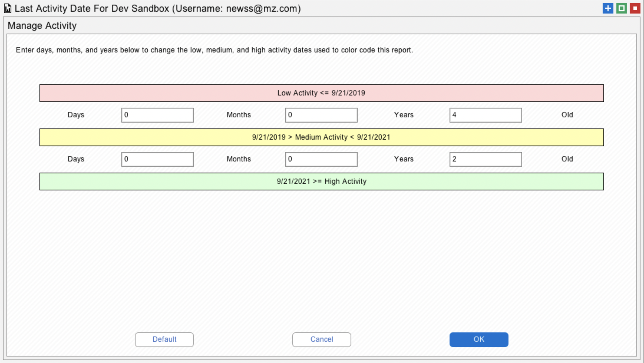This screenshot has height=363, width=644.
Task: Click the yellow Medium Activity color bar
Action: pos(321,137)
